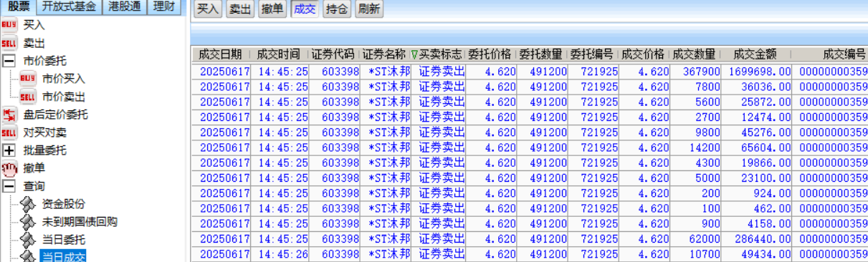
Task: Click the 委托编号 column header
Action: [593, 55]
